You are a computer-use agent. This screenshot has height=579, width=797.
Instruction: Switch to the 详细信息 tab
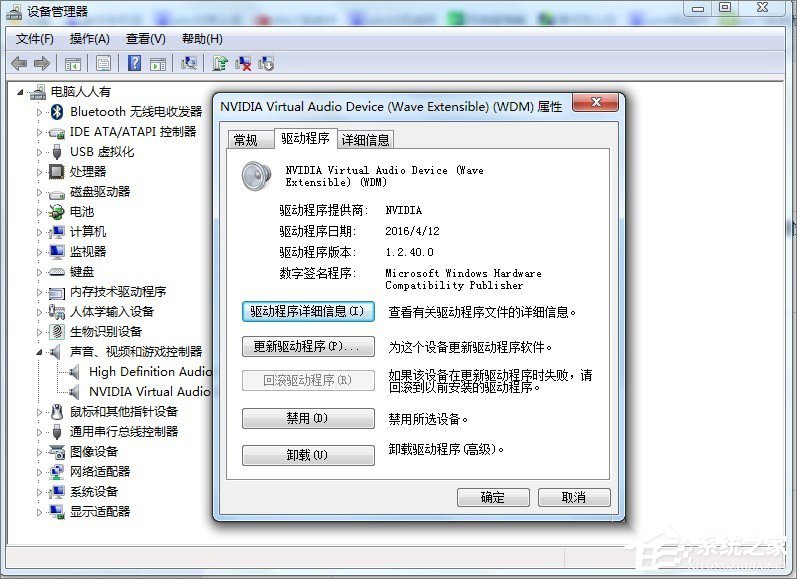(x=365, y=140)
